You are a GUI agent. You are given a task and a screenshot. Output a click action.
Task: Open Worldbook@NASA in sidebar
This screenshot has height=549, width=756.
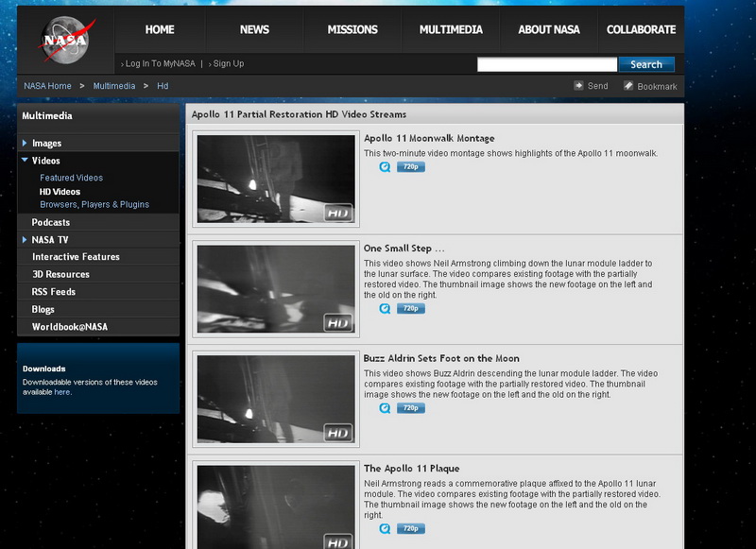click(x=69, y=326)
